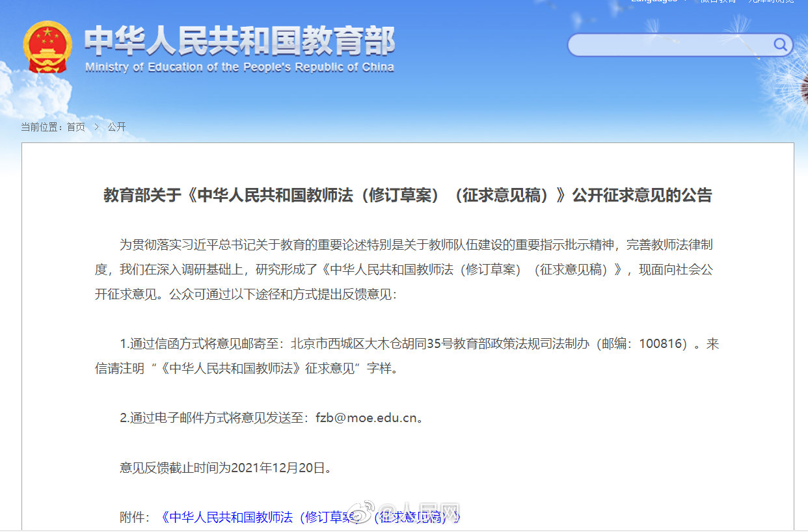Click the 当前位置 label

[41, 127]
